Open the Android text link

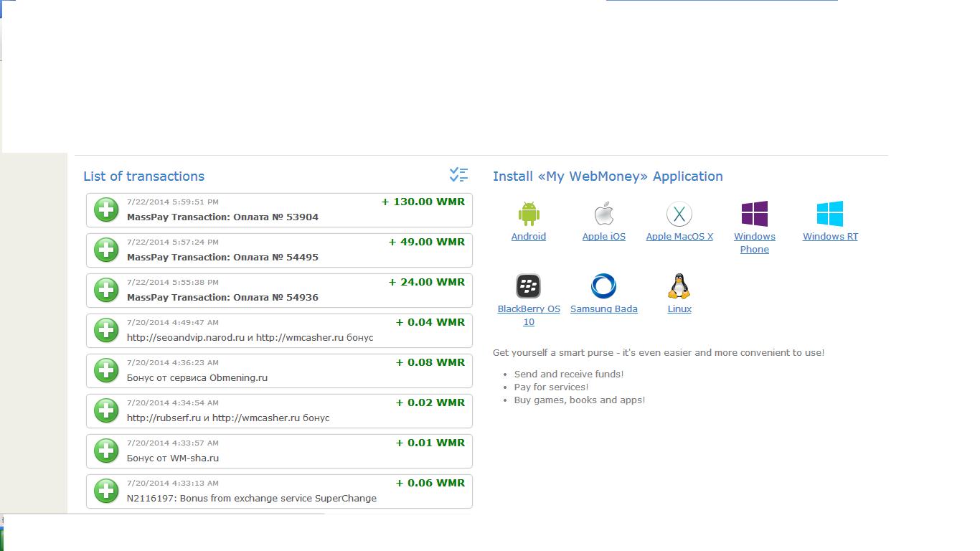coord(528,237)
